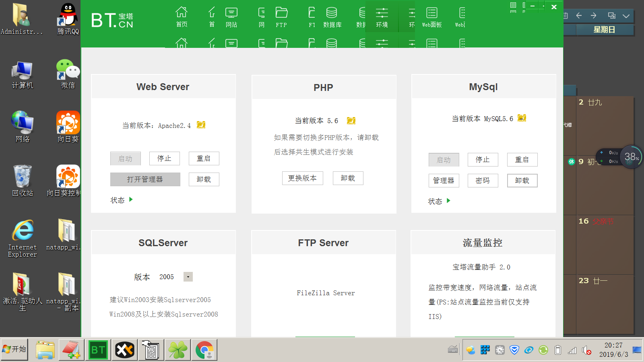Image resolution: width=644 pixels, height=362 pixels.
Task: Click 更换版本 in PHP panel
Action: (x=302, y=178)
